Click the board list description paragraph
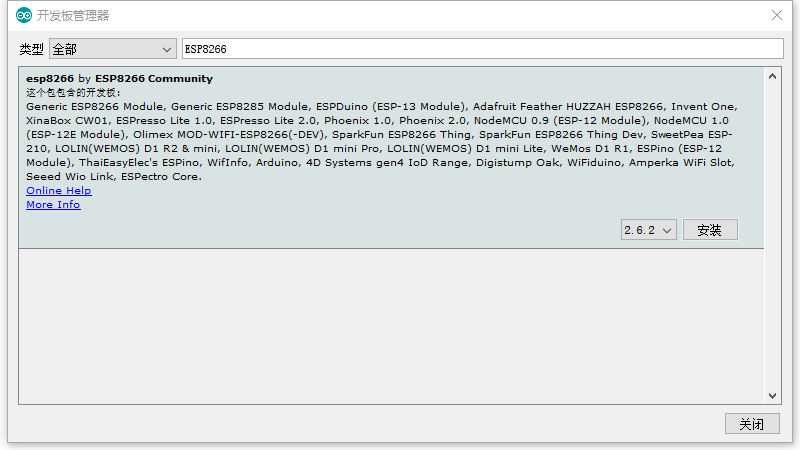This screenshot has height=450, width=800. click(x=382, y=141)
